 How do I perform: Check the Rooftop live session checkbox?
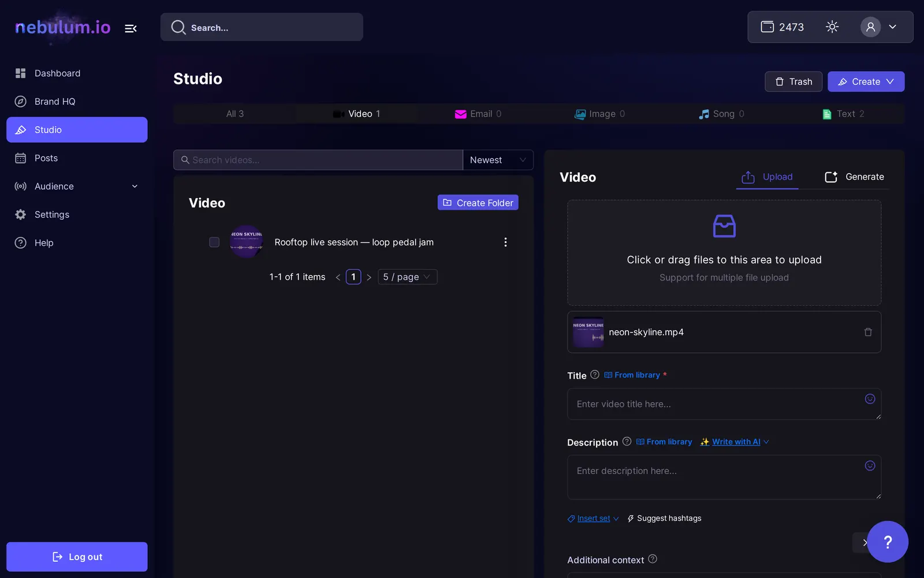214,242
